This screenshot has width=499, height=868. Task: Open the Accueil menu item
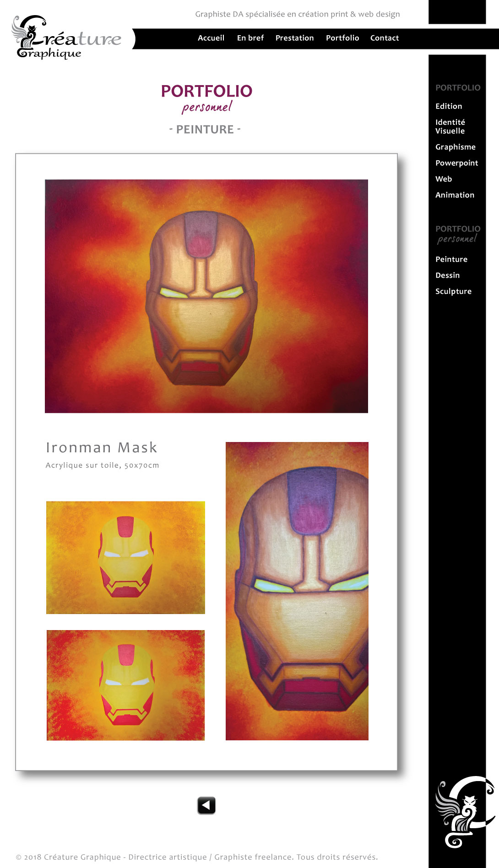[x=211, y=38]
